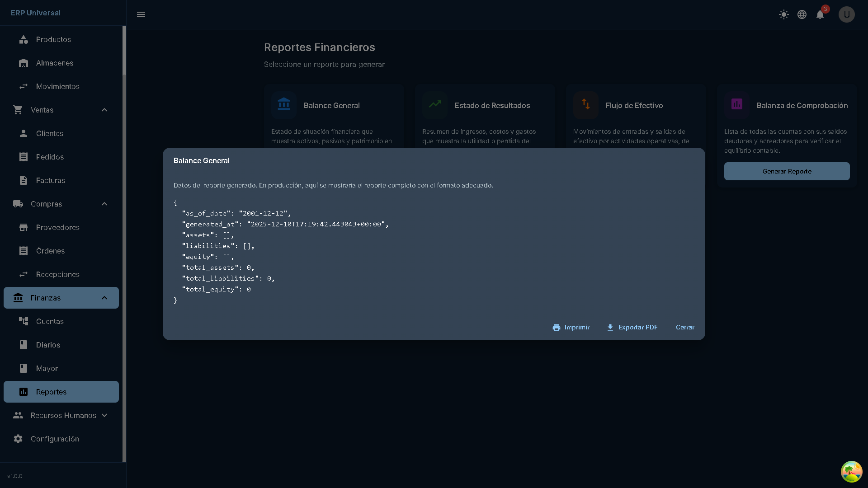
Task: Toggle the light/dark theme sun icon
Action: coord(783,14)
